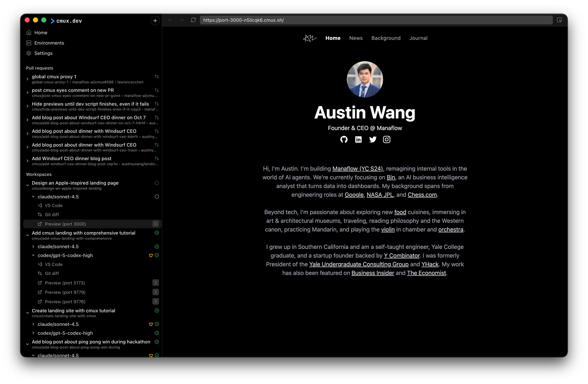Screen dimensions: 588x384
Task: Switch to the News tab
Action: 356,38
